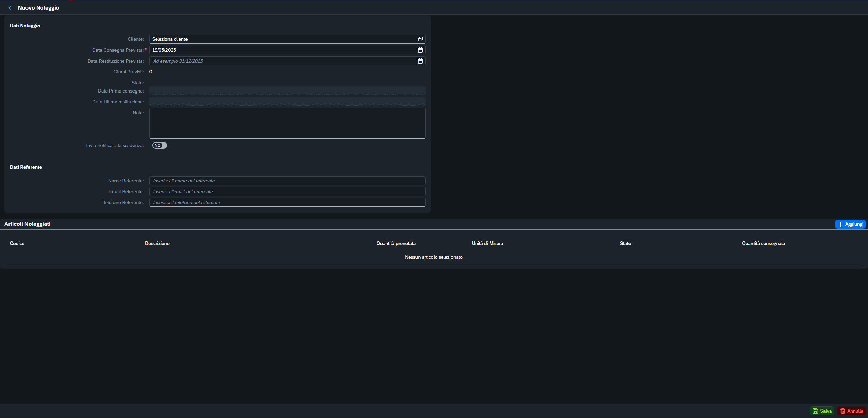Screen dimensions: 868x418
Task: Open calendar for Data Restituzione Prevista
Action: 420,61
